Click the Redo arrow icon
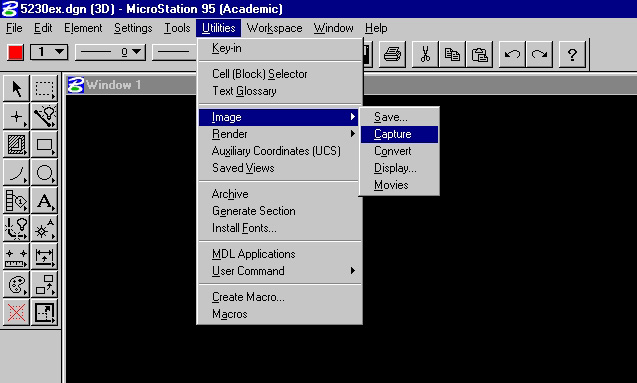The height and width of the screenshot is (383, 637). (x=539, y=54)
